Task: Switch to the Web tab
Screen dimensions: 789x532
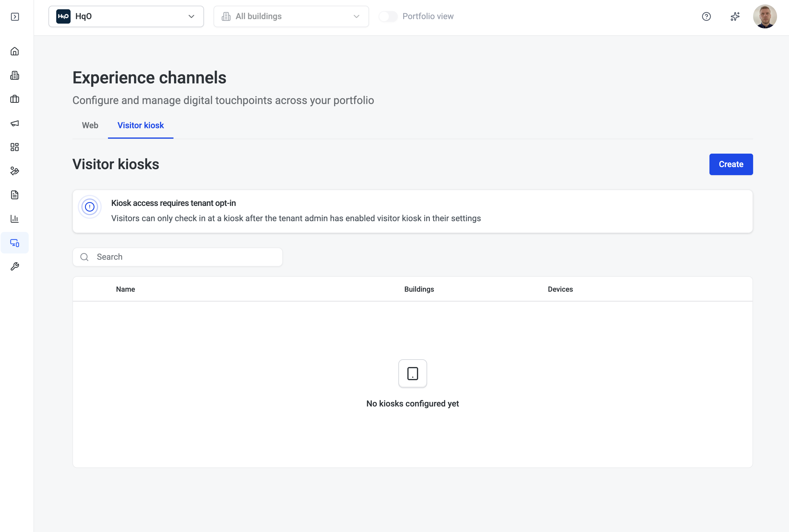Action: 90,126
